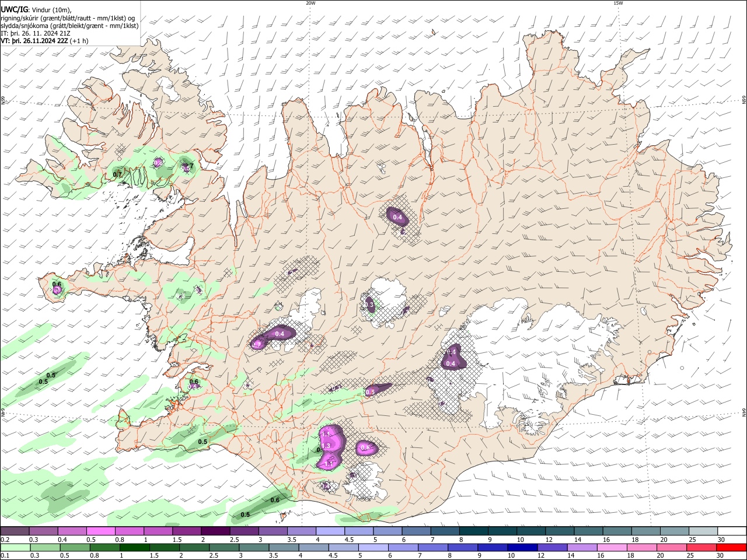Click the 15W longitude label

(617, 3)
